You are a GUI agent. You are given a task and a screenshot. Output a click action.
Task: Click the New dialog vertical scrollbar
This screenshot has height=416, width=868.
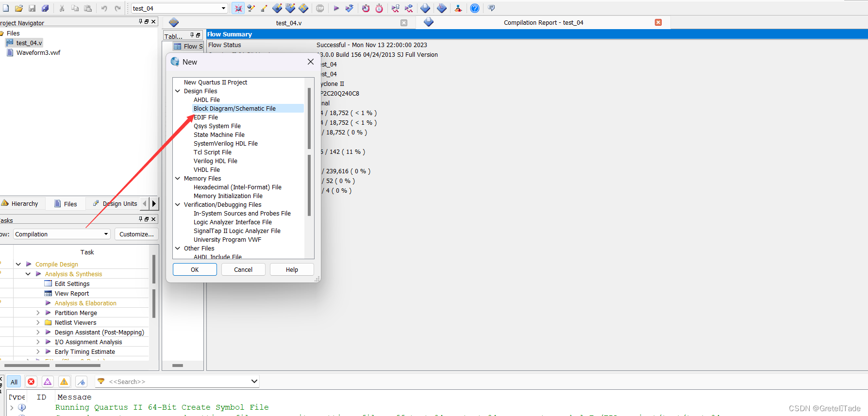point(309,151)
